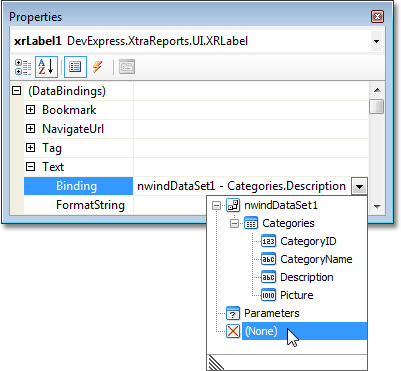The height and width of the screenshot is (371, 401).
Task: Click the Parameters question mark icon
Action: click(233, 313)
